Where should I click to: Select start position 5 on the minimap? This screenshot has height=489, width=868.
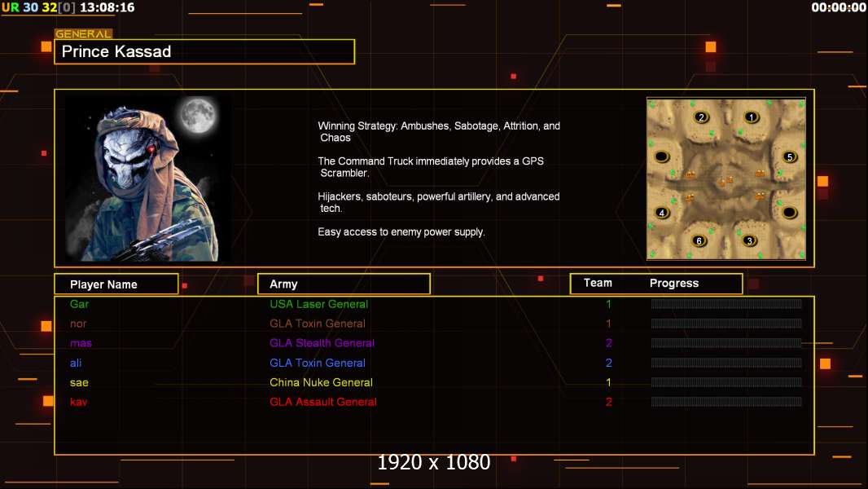click(790, 156)
